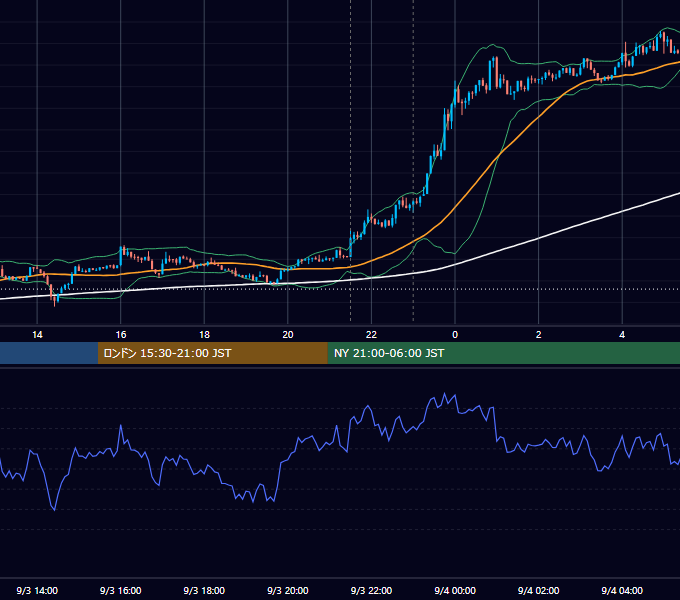The width and height of the screenshot is (680, 600).
Task: Click the 22 hour axis label
Action: [371, 335]
